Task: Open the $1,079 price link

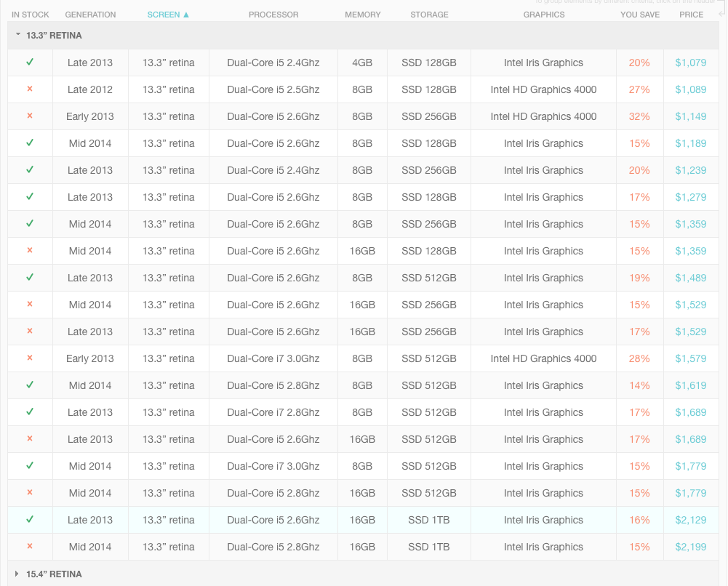Action: pos(691,63)
